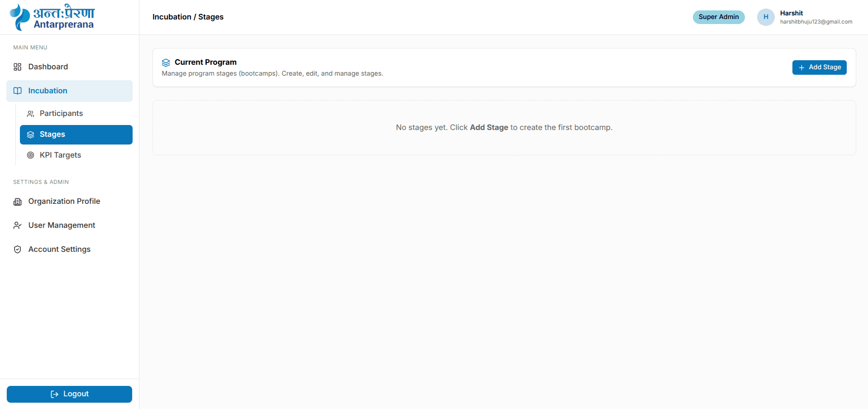Open Organization Profile settings label
The image size is (868, 409).
point(64,202)
